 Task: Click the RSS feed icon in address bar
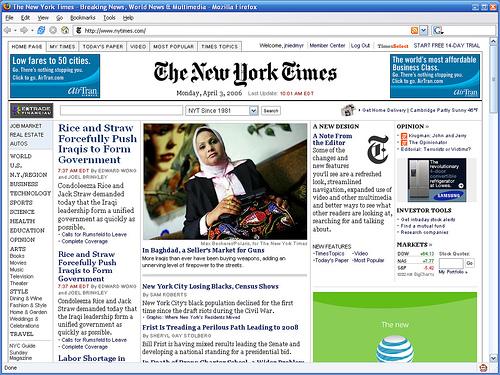coord(414,31)
